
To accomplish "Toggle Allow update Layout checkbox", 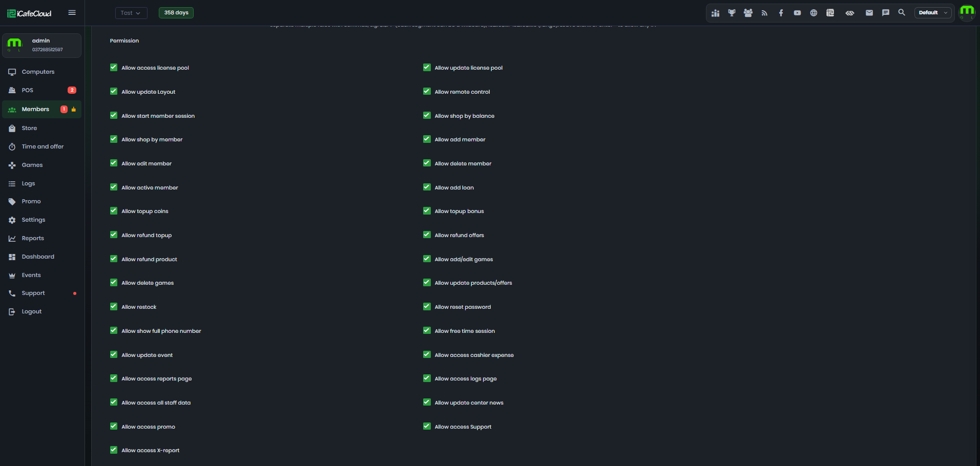I will click(114, 91).
